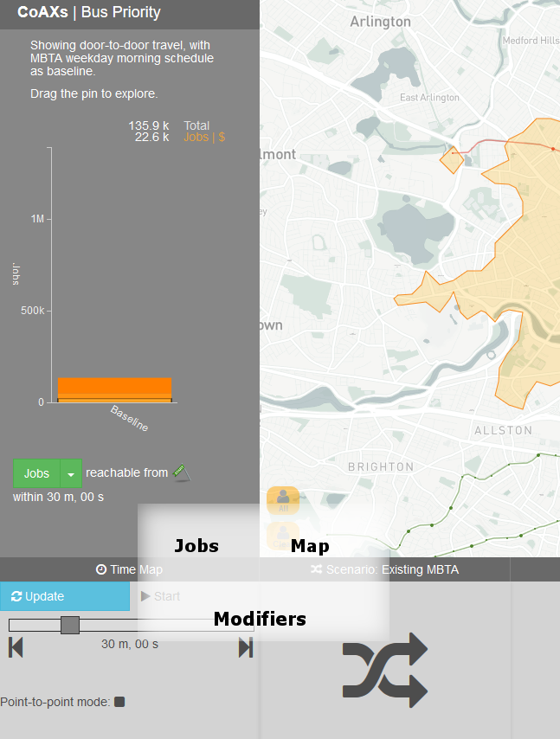The width and height of the screenshot is (560, 739).
Task: Click the 'ALLSTON' map label
Action: (504, 430)
